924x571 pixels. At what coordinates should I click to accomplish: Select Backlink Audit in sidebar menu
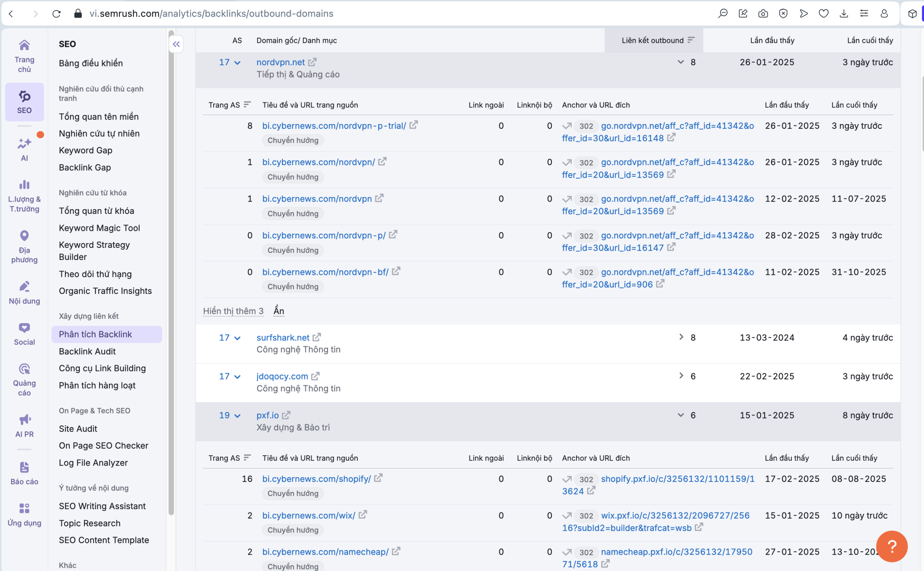[x=87, y=351]
